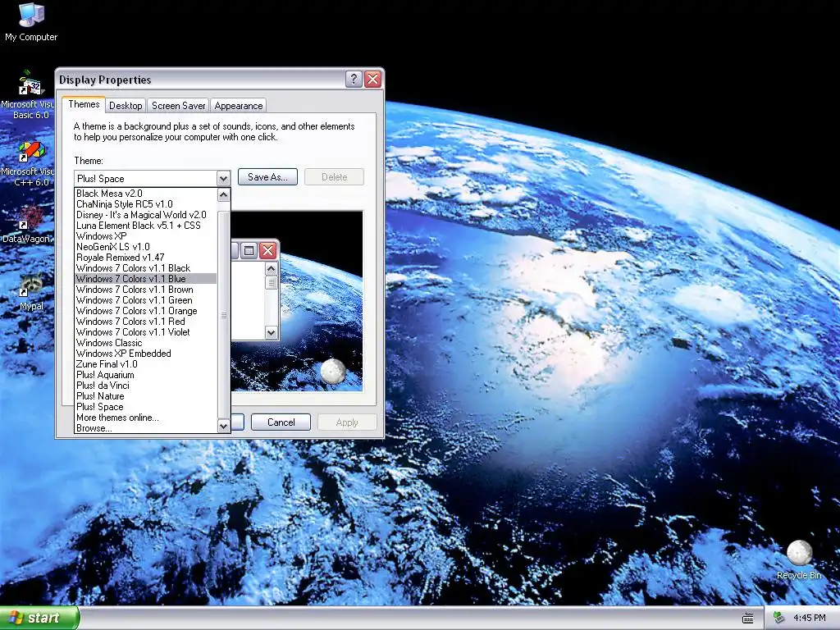
Task: Select Windows 7 Colors v1.1 Brown
Action: pos(146,290)
